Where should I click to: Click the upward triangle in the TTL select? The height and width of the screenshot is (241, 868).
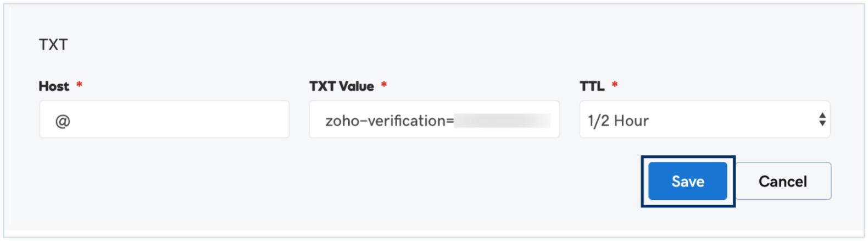tap(822, 116)
